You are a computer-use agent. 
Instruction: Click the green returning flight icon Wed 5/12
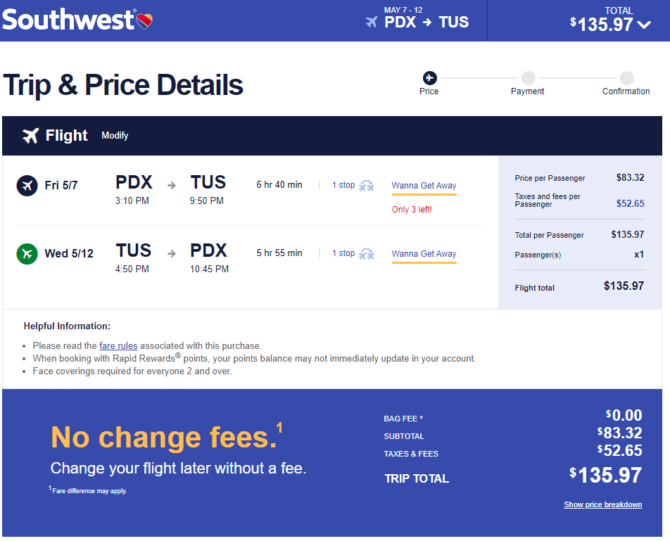point(27,254)
